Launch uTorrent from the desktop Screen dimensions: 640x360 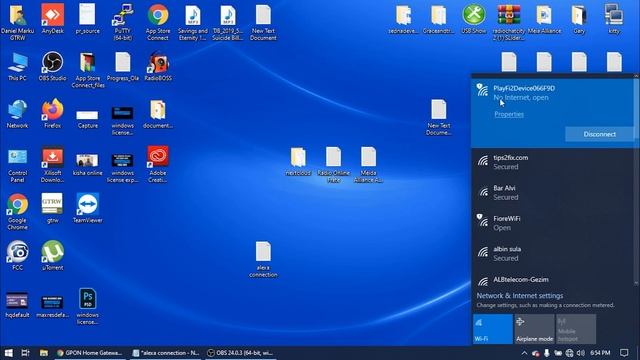click(x=52, y=256)
